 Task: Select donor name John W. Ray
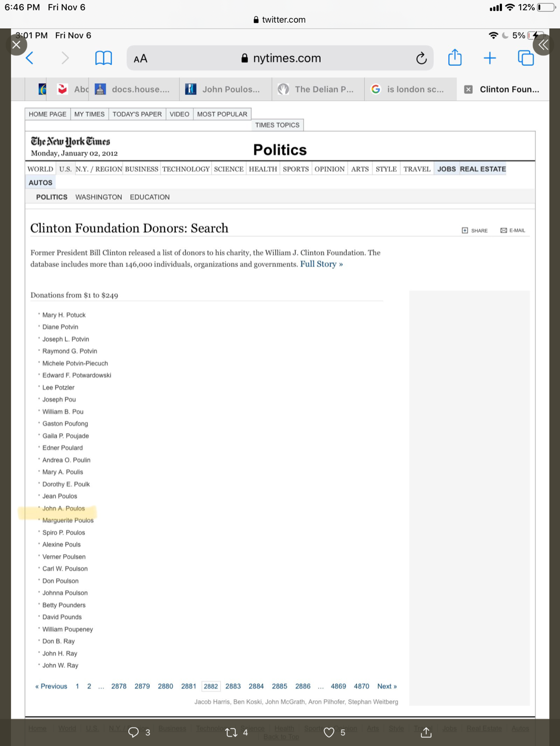tap(60, 666)
